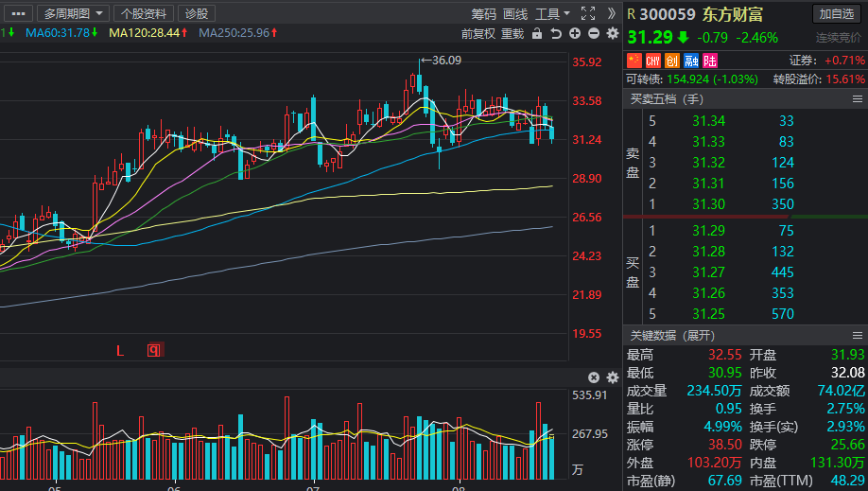
Task: Click the sell level 1 price 31.30
Action: click(x=708, y=204)
